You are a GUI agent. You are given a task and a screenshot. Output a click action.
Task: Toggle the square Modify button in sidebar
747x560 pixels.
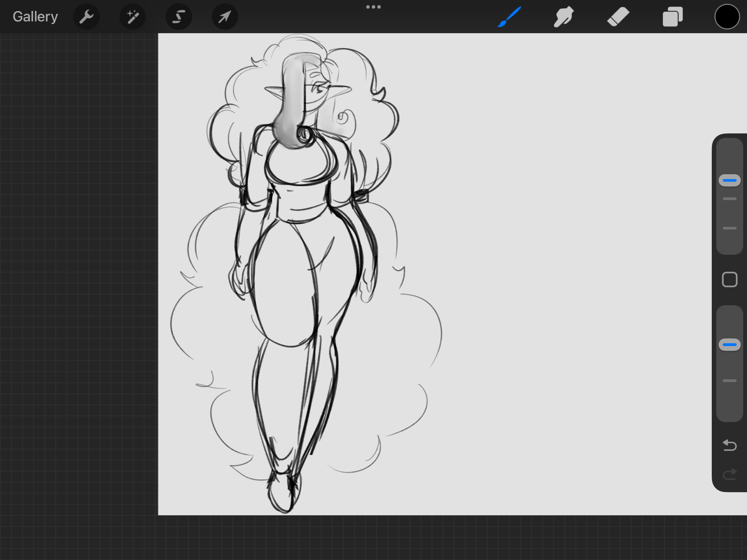click(x=729, y=280)
